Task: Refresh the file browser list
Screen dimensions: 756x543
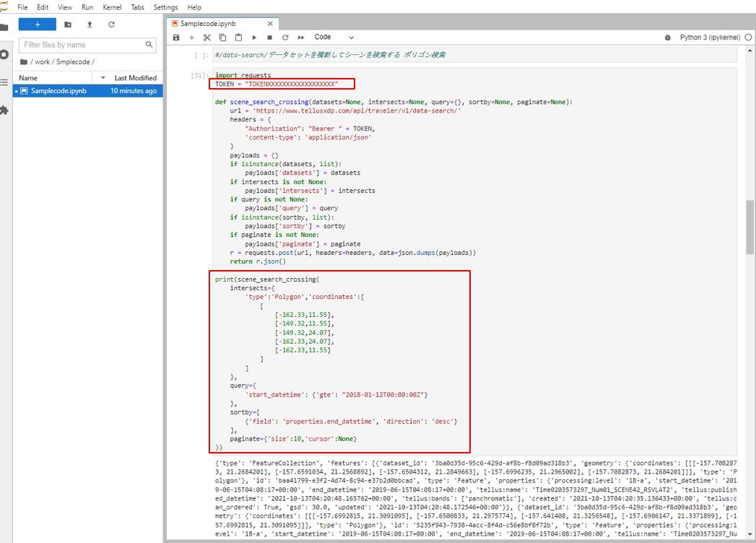Action: coord(111,24)
